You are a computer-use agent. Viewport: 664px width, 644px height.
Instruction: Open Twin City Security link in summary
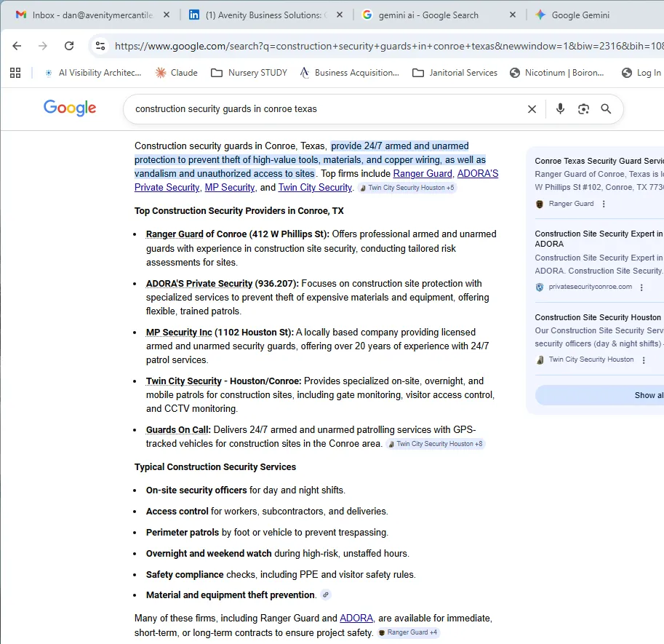[315, 187]
